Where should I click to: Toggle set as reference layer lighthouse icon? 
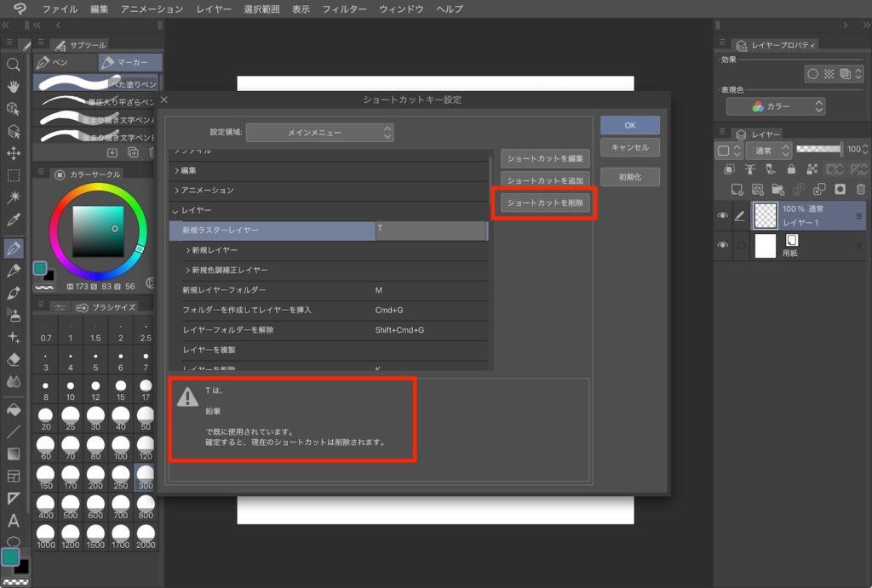[749, 169]
